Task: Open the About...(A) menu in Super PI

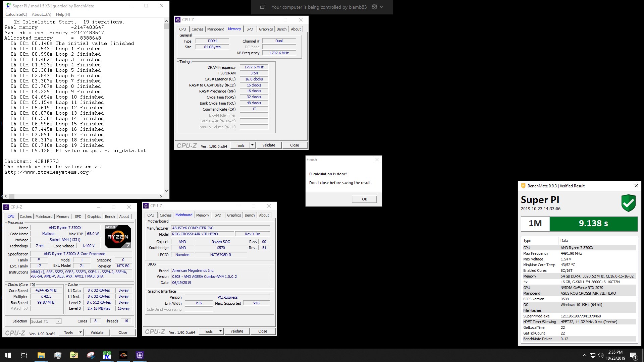Action: 42,14
